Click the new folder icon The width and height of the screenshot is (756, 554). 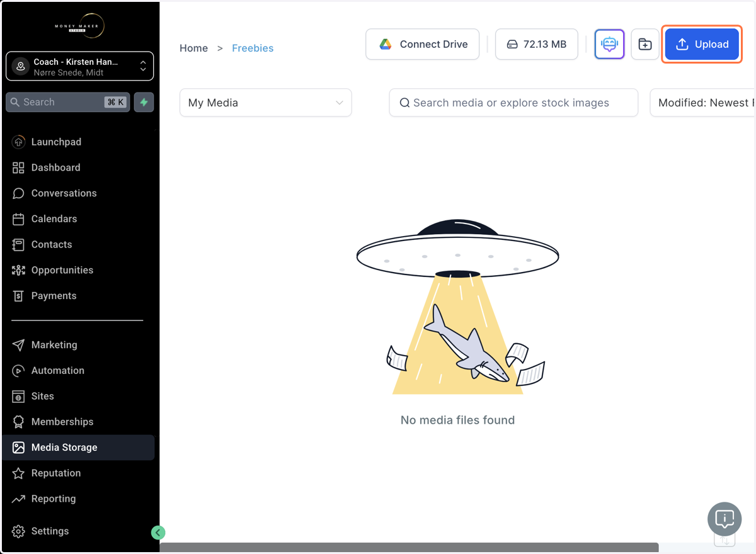645,44
